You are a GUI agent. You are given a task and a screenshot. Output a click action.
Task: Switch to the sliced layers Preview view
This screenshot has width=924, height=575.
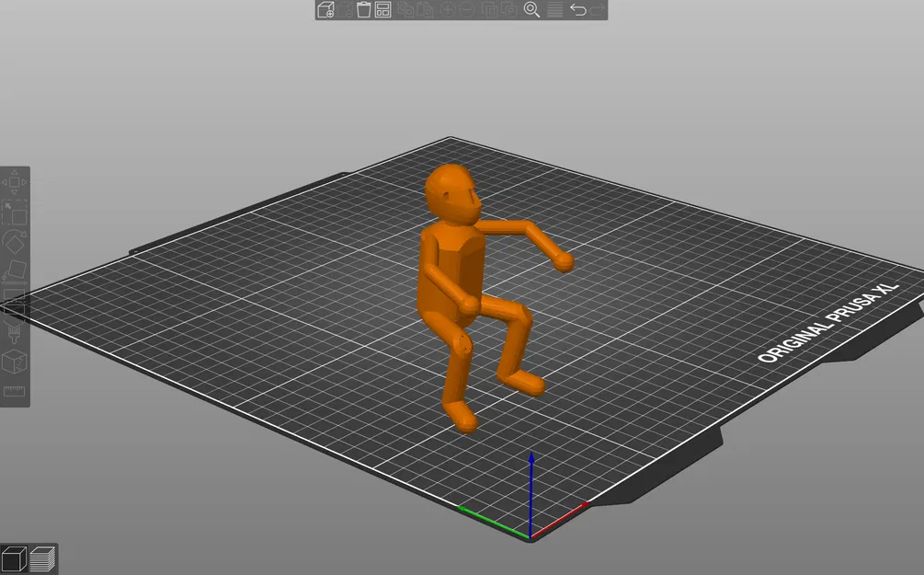42,559
